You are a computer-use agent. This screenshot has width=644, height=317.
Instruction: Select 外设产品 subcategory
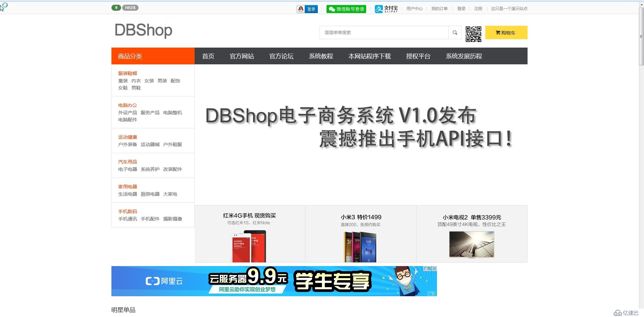[128, 113]
